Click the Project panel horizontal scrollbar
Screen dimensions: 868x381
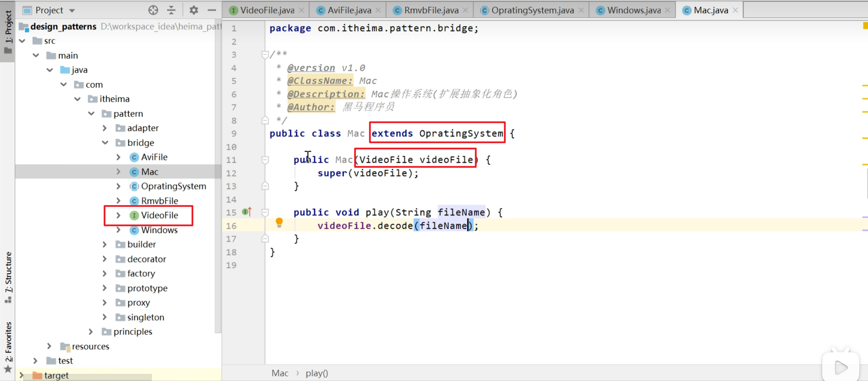[88, 377]
